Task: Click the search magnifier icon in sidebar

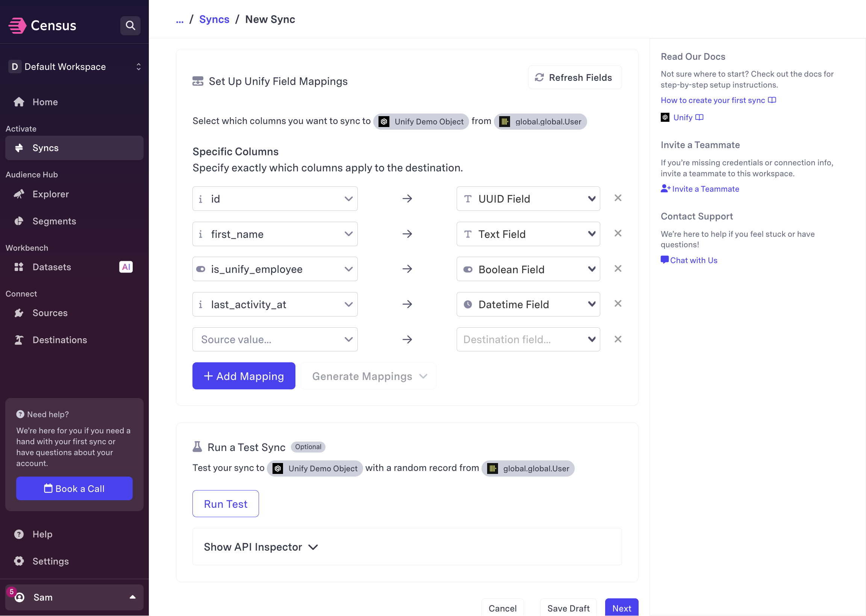Action: coord(130,26)
